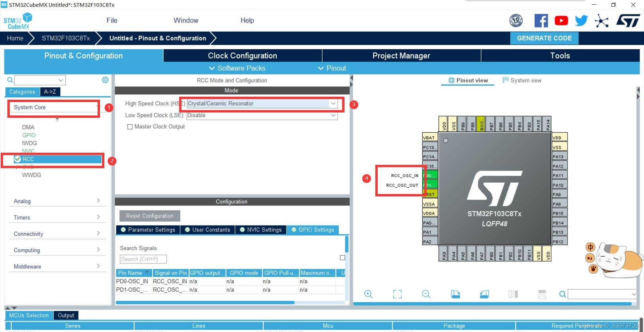Open the User Constants tab
The width and height of the screenshot is (644, 332).
[x=208, y=230]
